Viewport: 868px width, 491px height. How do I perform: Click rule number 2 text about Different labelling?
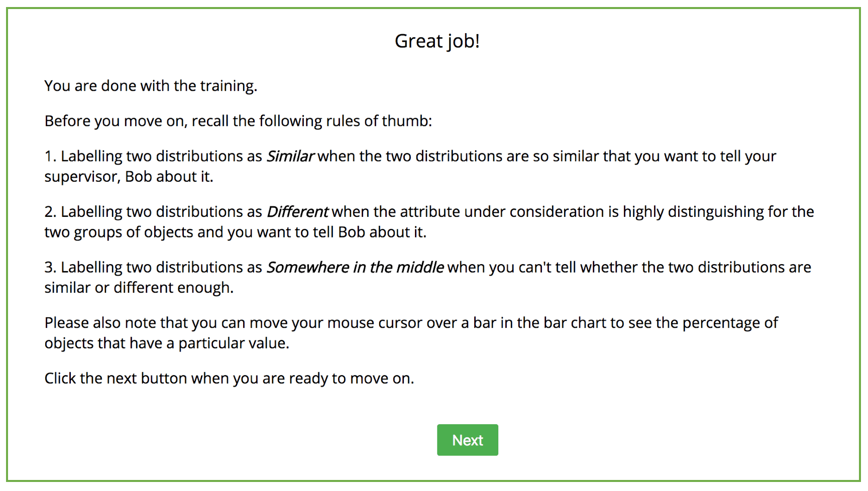point(429,222)
